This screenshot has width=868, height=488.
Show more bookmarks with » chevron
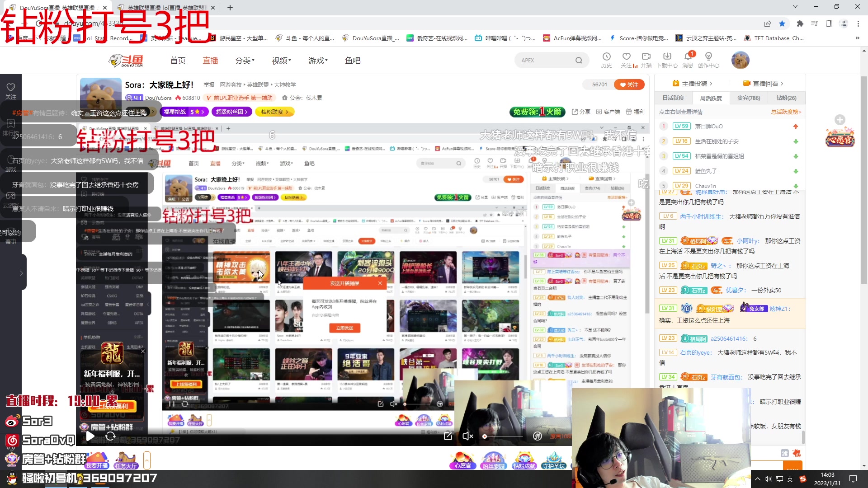(858, 38)
